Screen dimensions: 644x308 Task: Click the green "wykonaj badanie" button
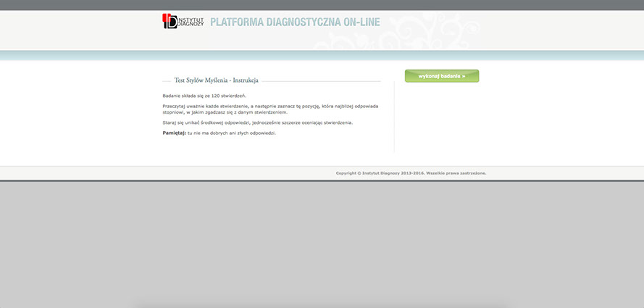click(441, 76)
